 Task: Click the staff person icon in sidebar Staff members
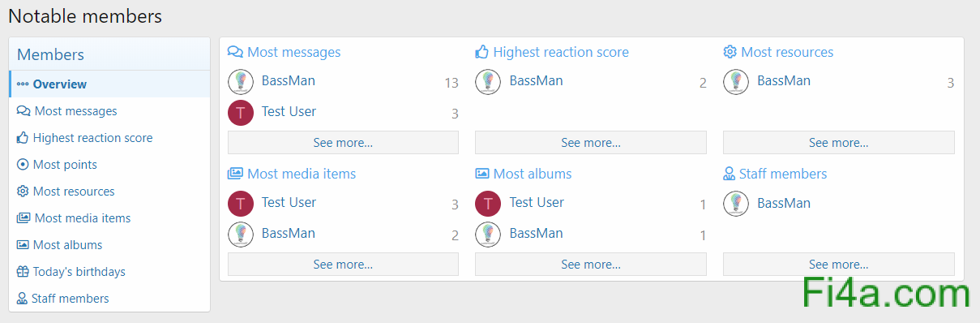pyautogui.click(x=22, y=299)
